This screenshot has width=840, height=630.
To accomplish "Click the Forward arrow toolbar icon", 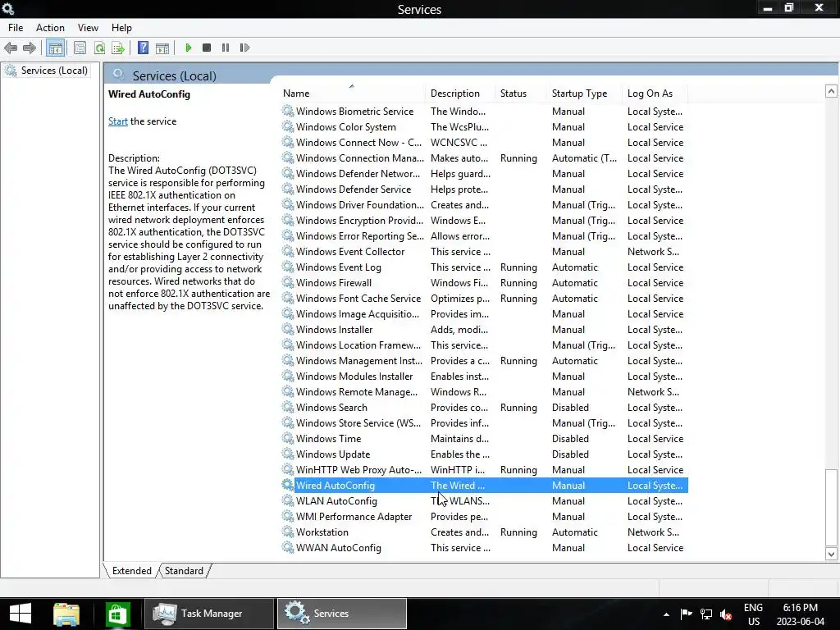I will pyautogui.click(x=30, y=48).
